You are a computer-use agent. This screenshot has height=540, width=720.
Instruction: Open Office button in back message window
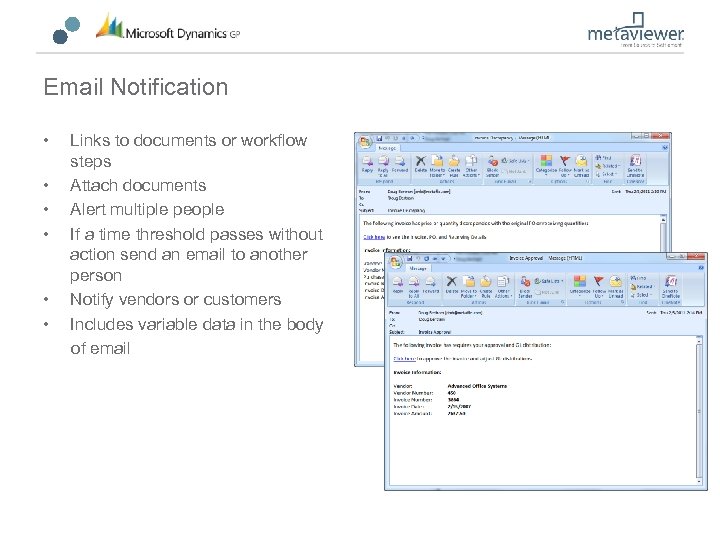[x=365, y=142]
